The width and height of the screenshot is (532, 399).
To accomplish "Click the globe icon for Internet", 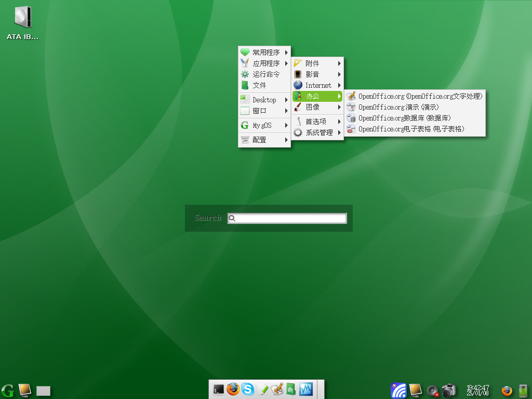I will pos(298,85).
